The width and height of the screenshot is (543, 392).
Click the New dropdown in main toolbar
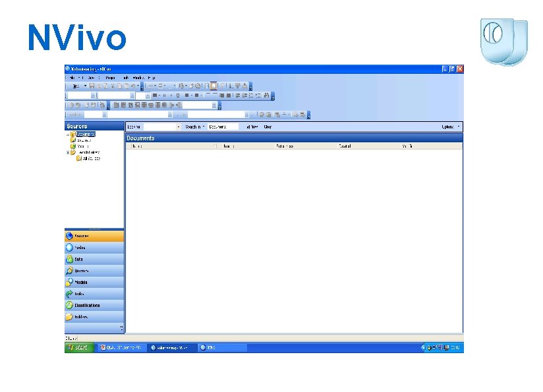tap(78, 86)
